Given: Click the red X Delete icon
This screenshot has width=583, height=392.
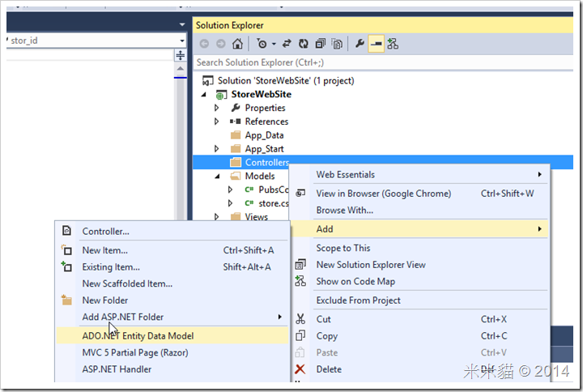Looking at the screenshot, I should point(300,369).
